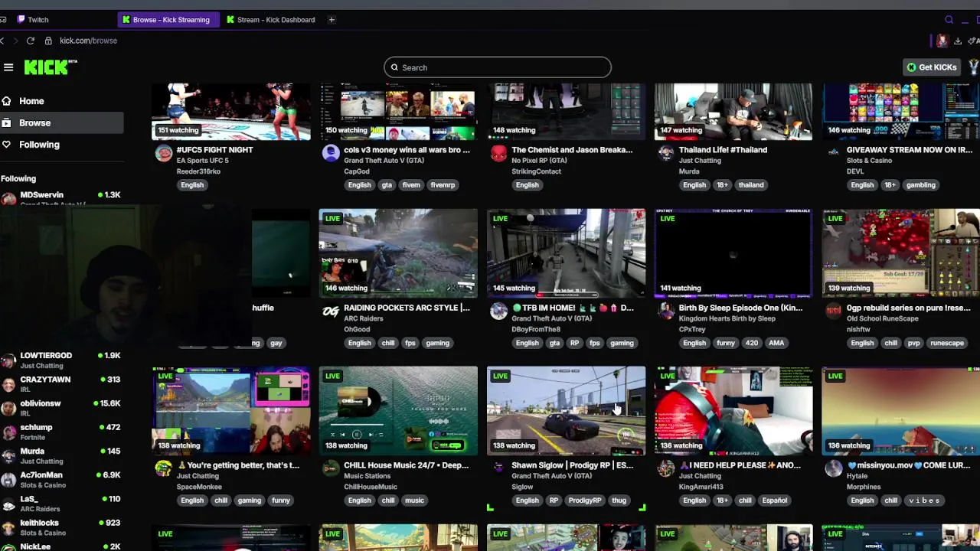Open ChillHouseMusic channel avatar

(331, 468)
